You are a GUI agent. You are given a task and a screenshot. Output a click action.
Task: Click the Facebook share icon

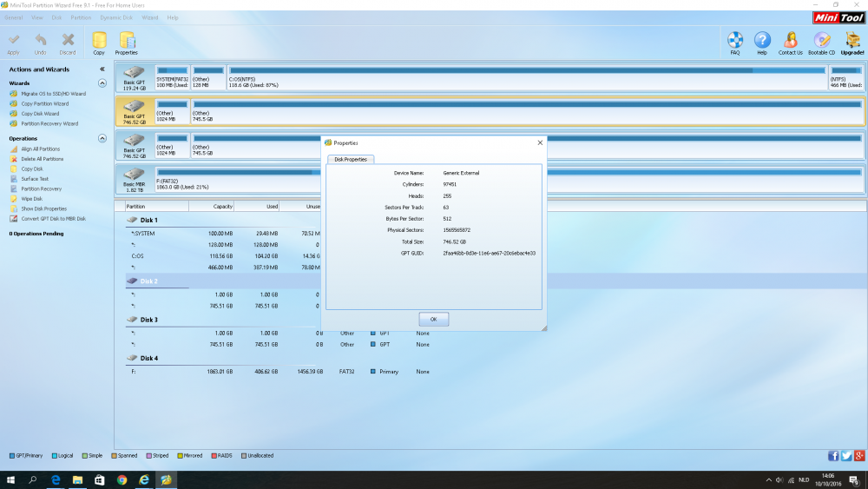(x=833, y=456)
